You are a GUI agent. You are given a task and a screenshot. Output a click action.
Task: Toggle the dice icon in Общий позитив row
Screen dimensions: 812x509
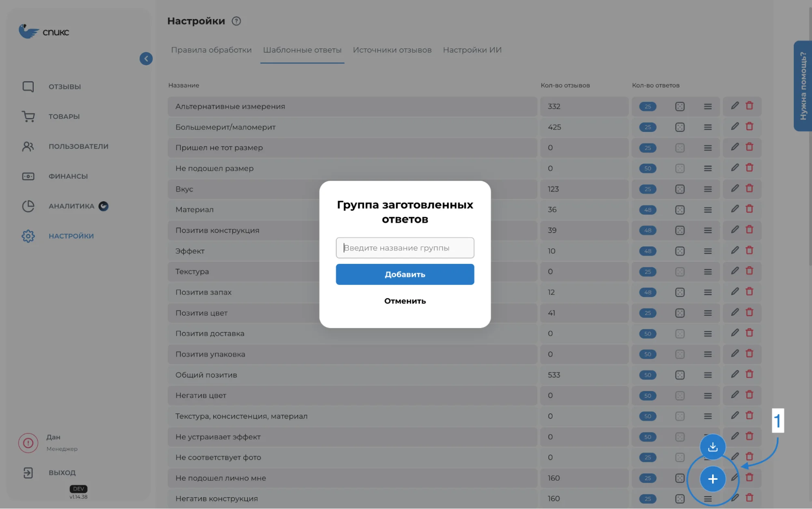tap(680, 375)
